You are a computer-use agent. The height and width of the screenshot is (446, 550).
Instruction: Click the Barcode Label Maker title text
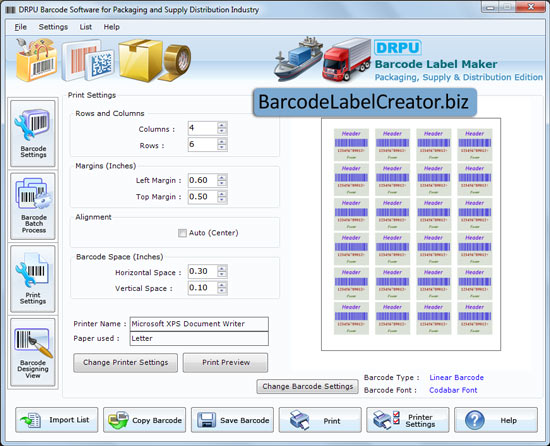436,64
